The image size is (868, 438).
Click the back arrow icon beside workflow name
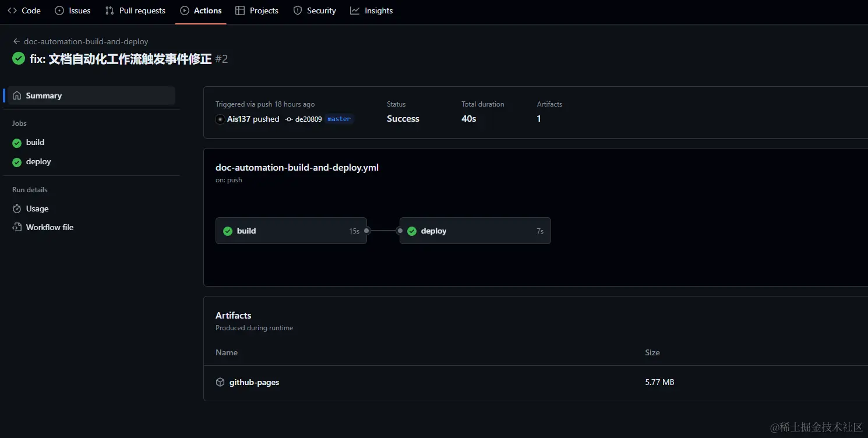(16, 41)
